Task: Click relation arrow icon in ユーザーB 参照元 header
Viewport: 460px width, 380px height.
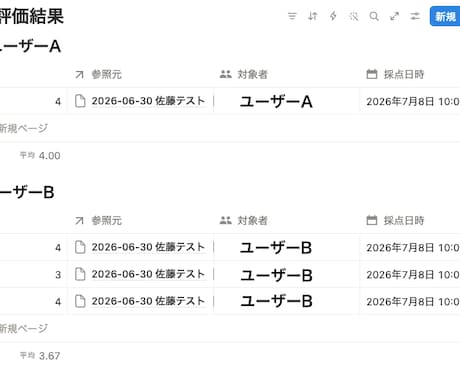Action: 79,220
